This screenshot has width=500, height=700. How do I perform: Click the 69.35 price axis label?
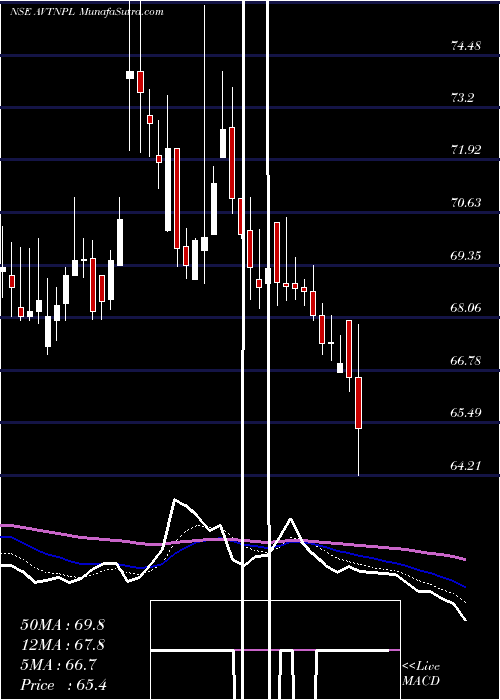click(466, 256)
